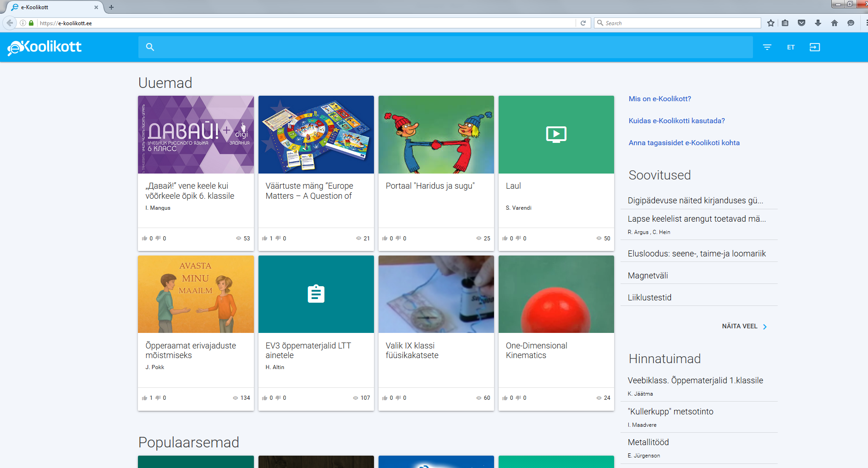The image size is (868, 468).
Task: Click the magnifier icon in the blue search bar
Action: point(150,47)
